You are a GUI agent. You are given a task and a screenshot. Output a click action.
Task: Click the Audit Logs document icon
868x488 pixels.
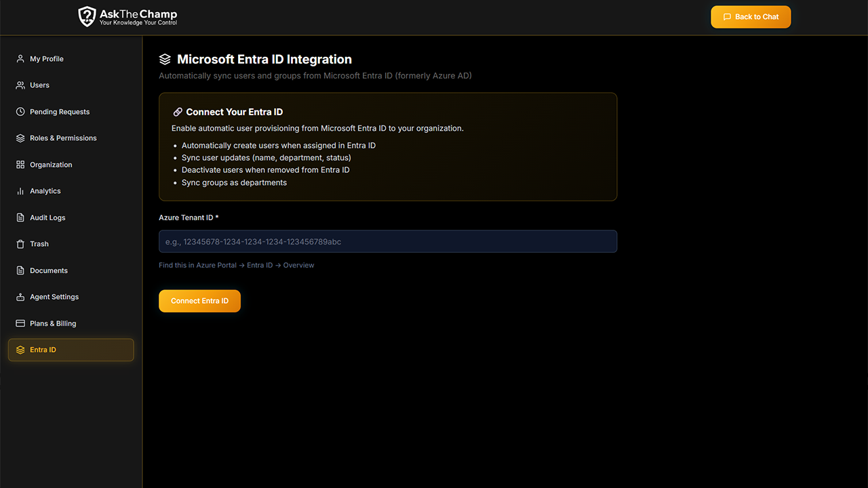click(20, 218)
